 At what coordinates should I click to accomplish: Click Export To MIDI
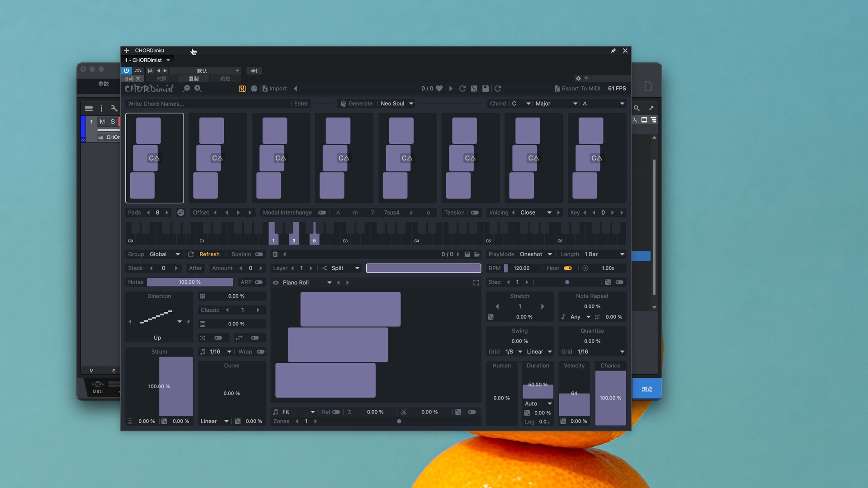click(x=577, y=89)
